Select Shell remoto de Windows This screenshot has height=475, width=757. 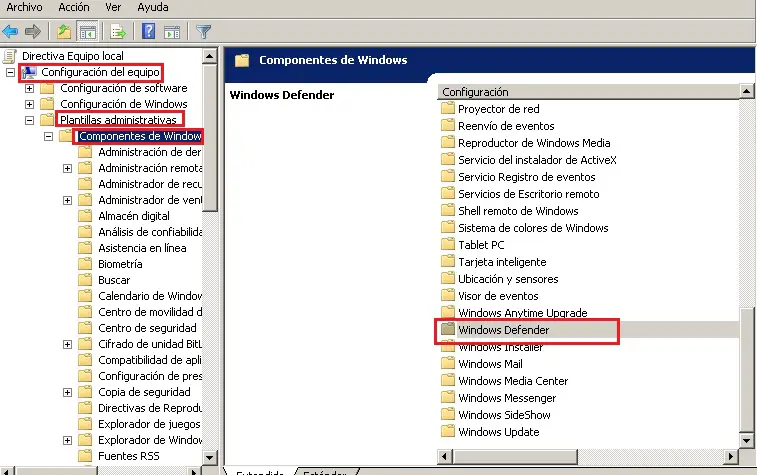518,210
